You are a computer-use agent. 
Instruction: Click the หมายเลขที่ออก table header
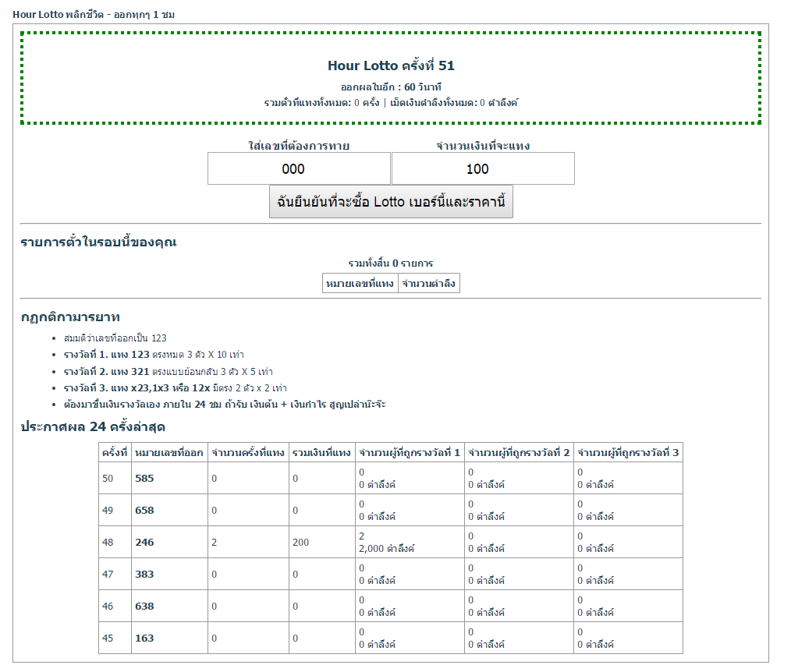(x=169, y=453)
